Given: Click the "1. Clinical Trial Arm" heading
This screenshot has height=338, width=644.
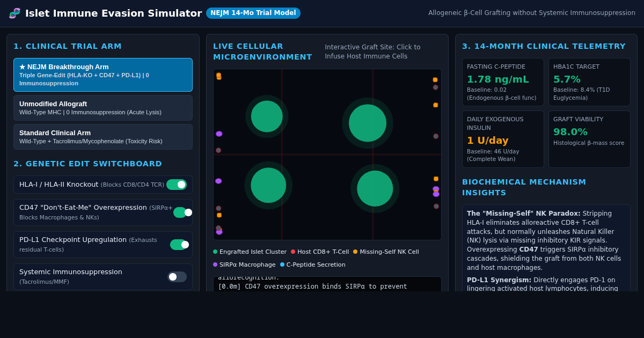Looking at the screenshot, I should [x=68, y=46].
